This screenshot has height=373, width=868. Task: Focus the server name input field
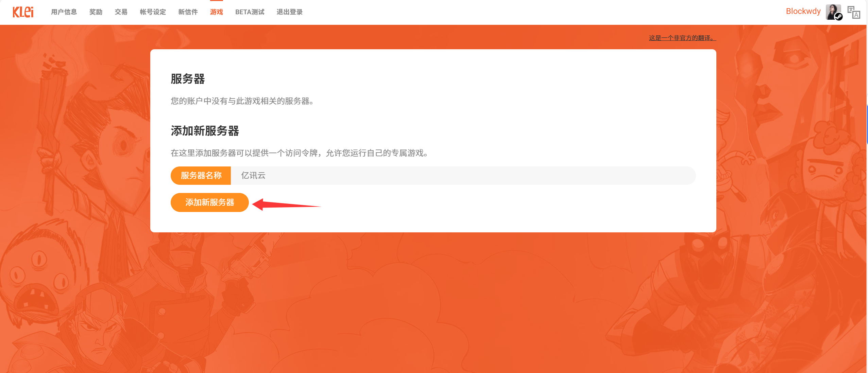pyautogui.click(x=463, y=176)
